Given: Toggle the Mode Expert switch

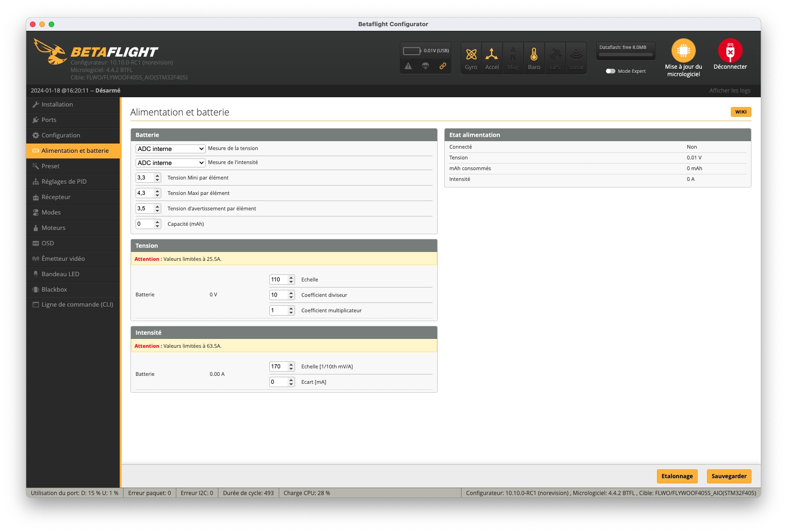Looking at the screenshot, I should click(x=610, y=71).
